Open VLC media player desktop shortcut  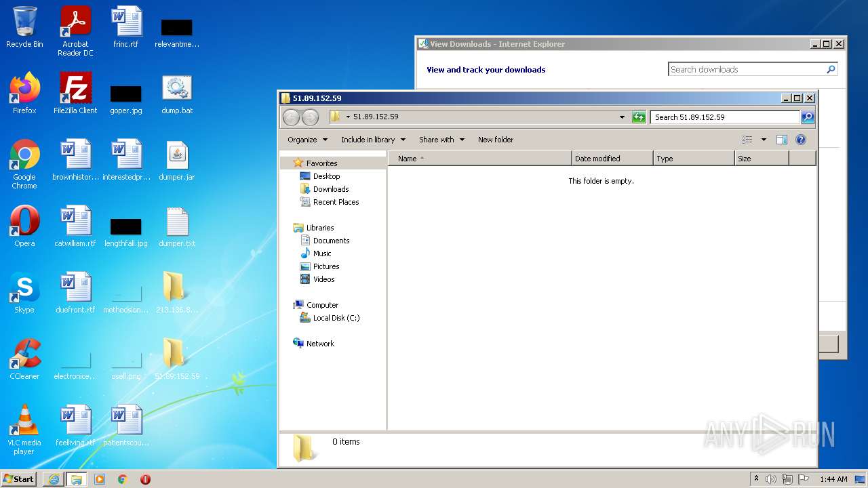pyautogui.click(x=24, y=430)
